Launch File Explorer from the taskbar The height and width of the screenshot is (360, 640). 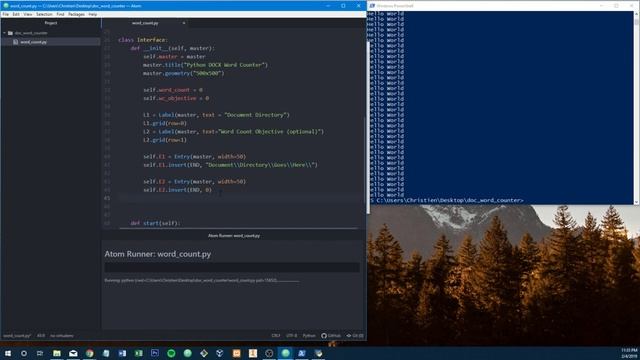click(57, 353)
